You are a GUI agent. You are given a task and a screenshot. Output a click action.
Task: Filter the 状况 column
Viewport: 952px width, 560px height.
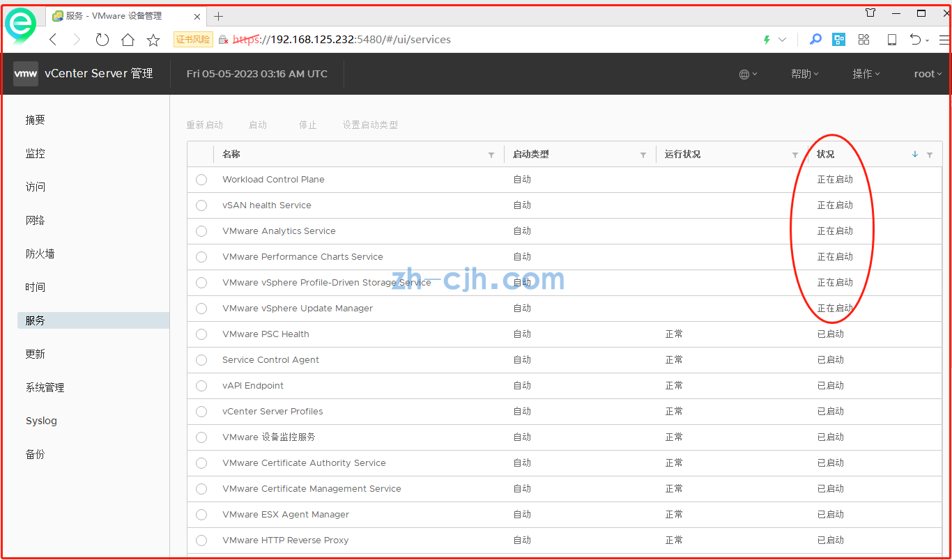pyautogui.click(x=930, y=155)
